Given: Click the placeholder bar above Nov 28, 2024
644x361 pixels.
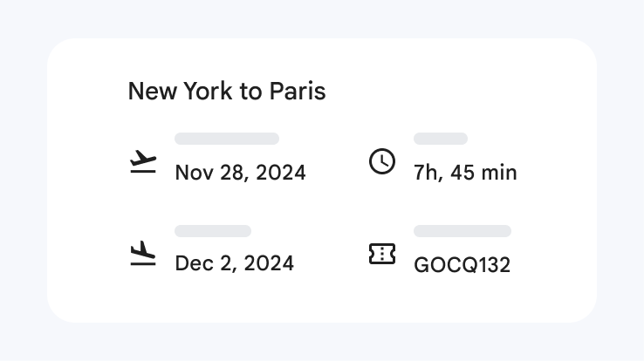Looking at the screenshot, I should point(227,139).
